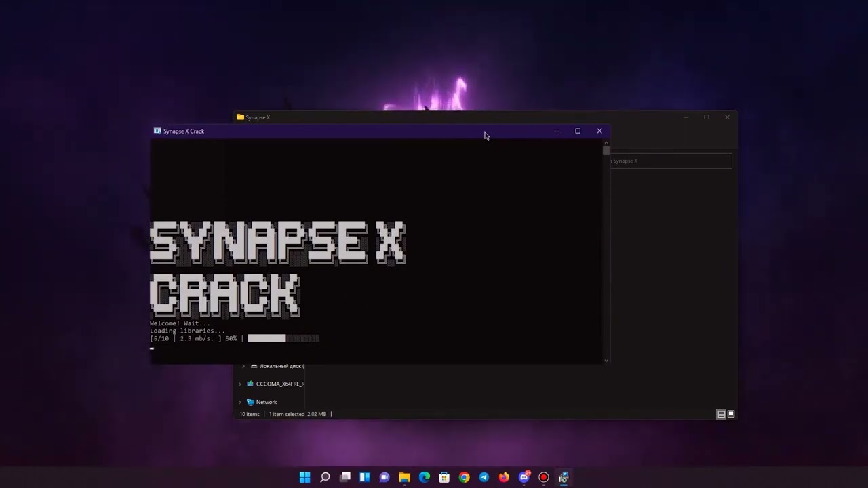The width and height of the screenshot is (868, 488).
Task: Click the folder icon in Synapse X explorer title
Action: pos(241,117)
